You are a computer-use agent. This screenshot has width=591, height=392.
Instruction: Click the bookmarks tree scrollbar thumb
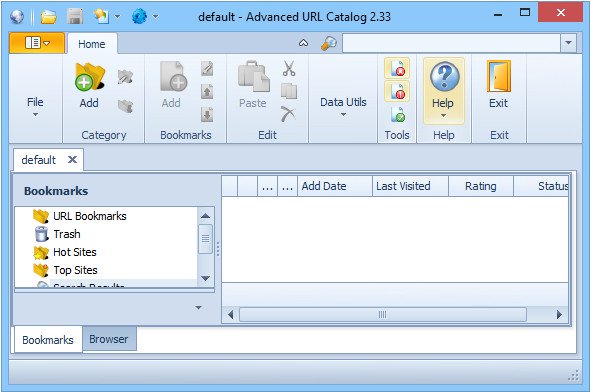[x=205, y=239]
